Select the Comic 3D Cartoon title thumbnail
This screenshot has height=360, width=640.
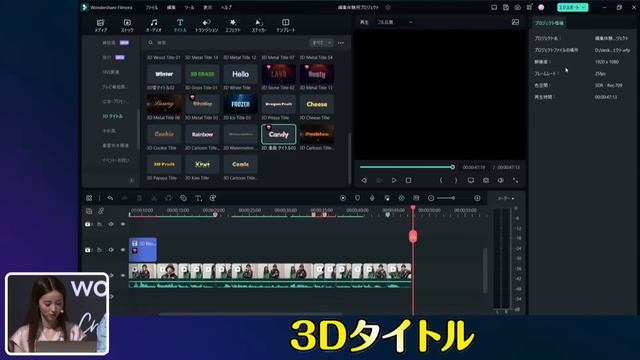240,164
